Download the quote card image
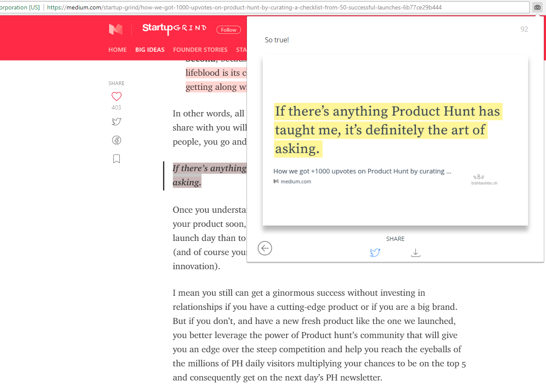The image size is (546, 392). coord(415,252)
